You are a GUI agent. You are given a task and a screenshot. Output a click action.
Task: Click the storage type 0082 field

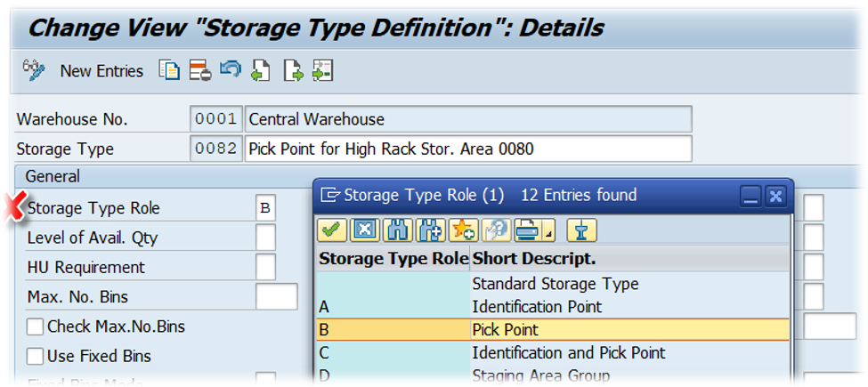(x=216, y=149)
